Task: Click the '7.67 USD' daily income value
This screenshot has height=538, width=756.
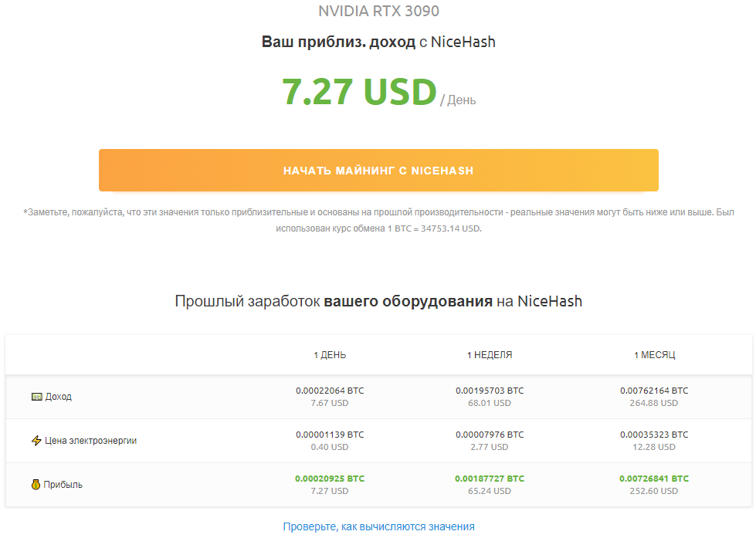Action: pos(330,403)
